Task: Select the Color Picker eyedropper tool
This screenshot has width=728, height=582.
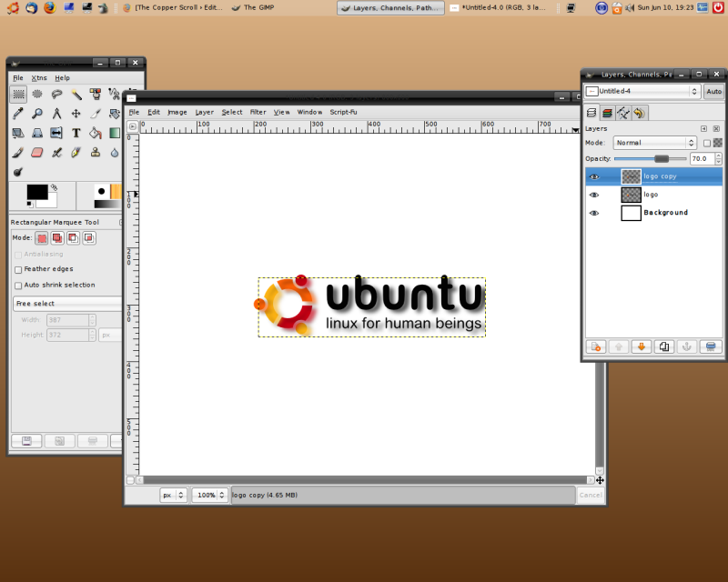Action: pos(18,114)
